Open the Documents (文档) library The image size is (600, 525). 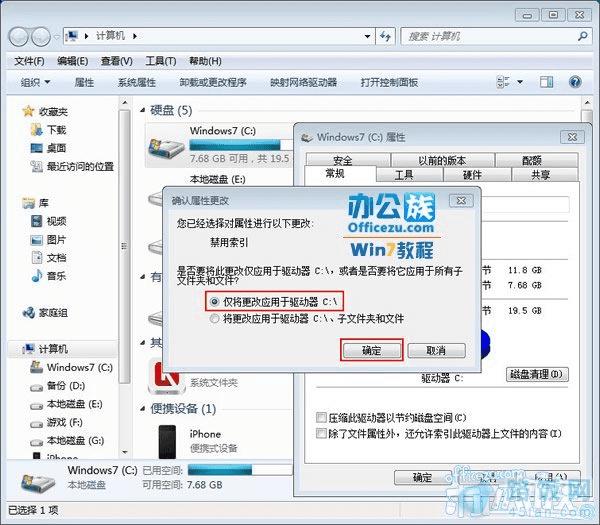[x=48, y=258]
